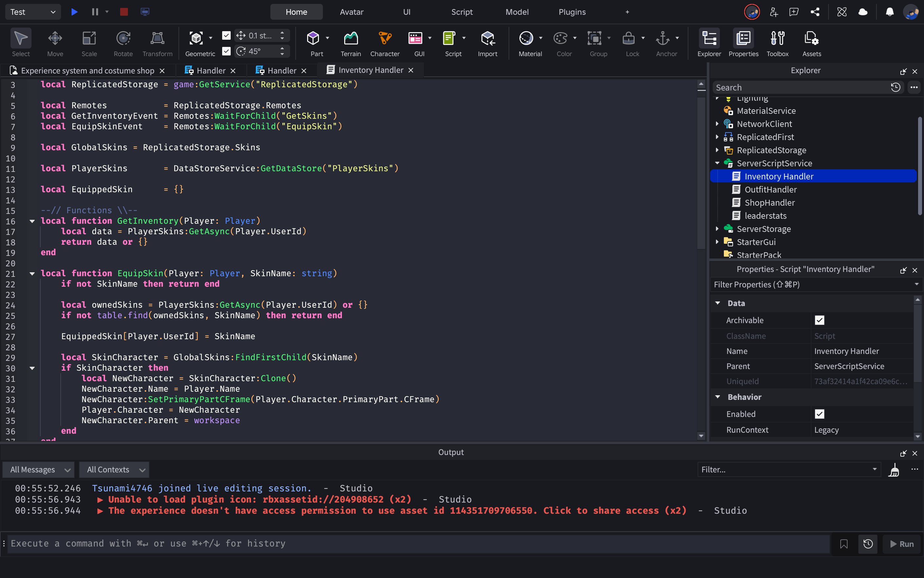Choose the Scale tool

(x=89, y=42)
